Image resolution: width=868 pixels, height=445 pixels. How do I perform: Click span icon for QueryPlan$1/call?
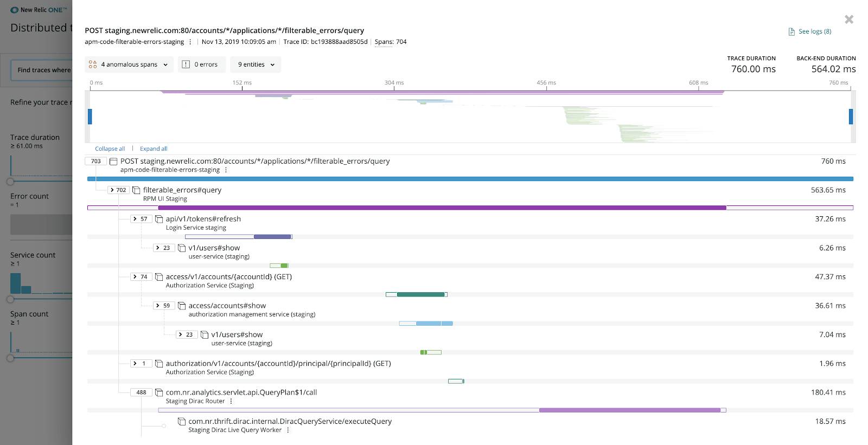pyautogui.click(x=159, y=392)
